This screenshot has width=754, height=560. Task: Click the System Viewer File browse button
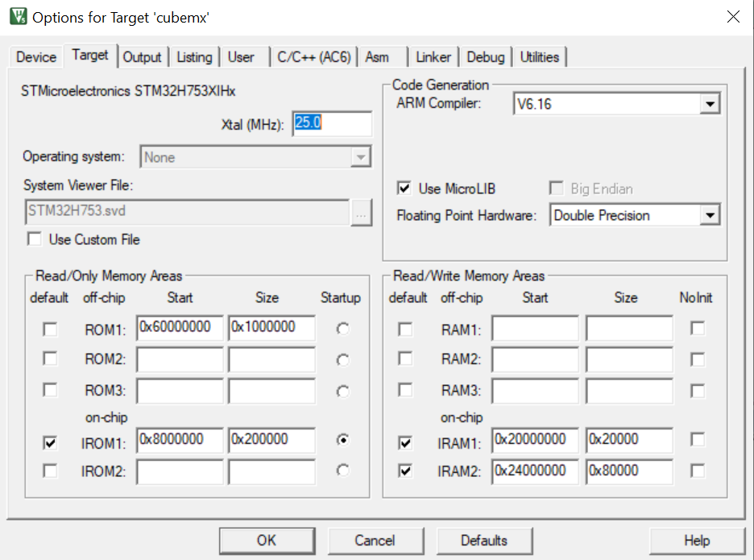click(361, 212)
